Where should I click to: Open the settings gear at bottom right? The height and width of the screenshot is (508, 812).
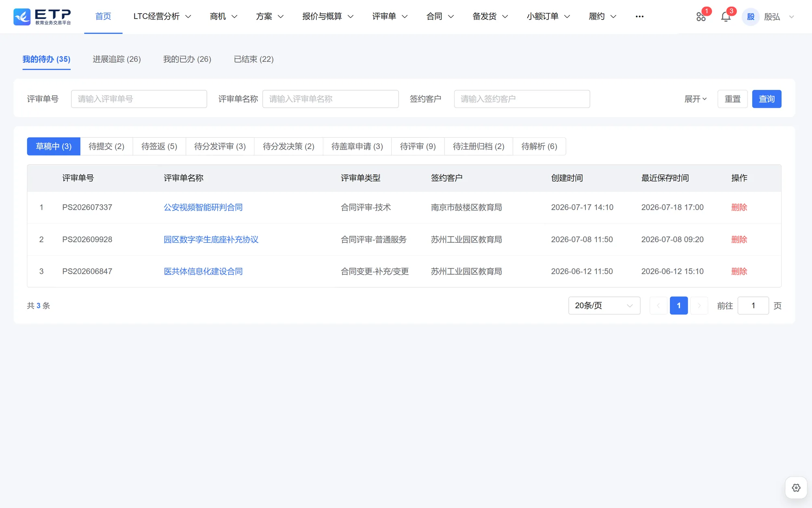796,488
